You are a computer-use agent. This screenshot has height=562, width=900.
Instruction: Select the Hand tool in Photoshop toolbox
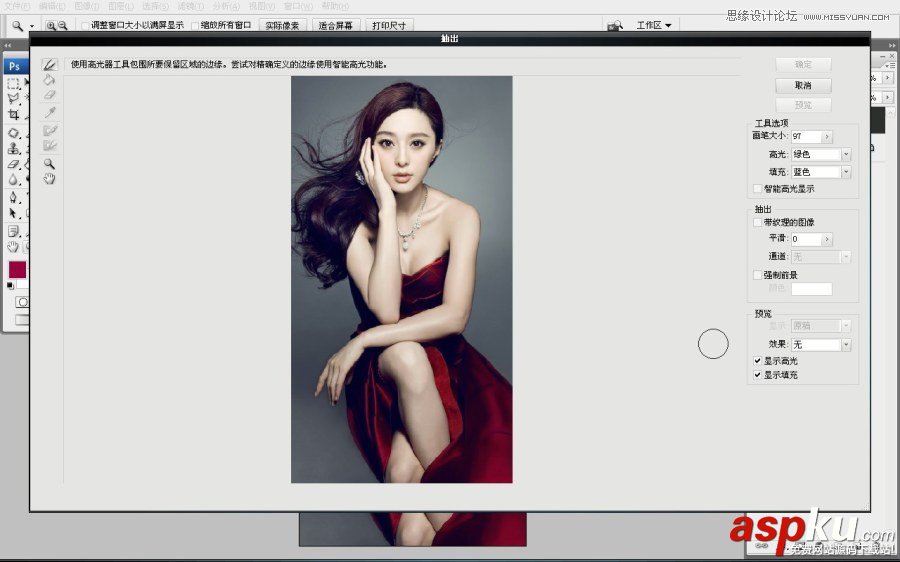coord(13,247)
